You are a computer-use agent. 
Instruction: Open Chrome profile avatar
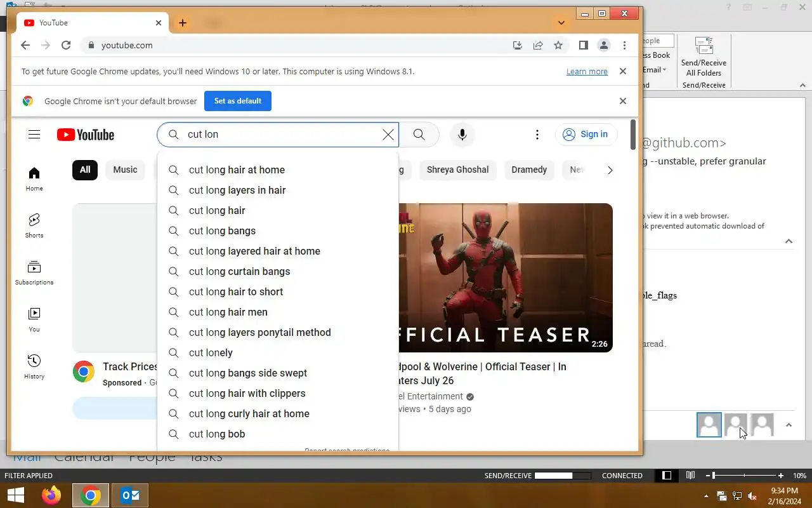tap(604, 45)
